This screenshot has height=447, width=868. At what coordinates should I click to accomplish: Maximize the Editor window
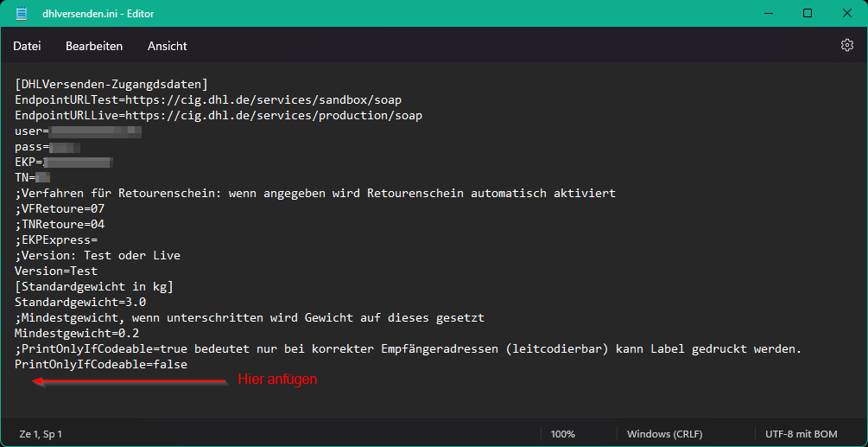807,13
